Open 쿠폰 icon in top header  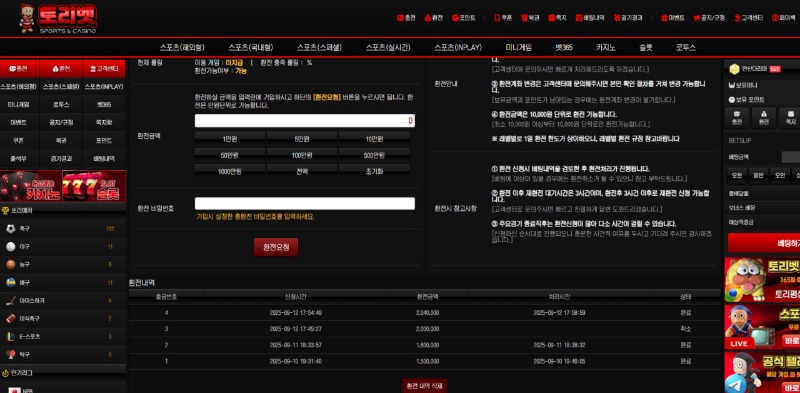[497, 17]
